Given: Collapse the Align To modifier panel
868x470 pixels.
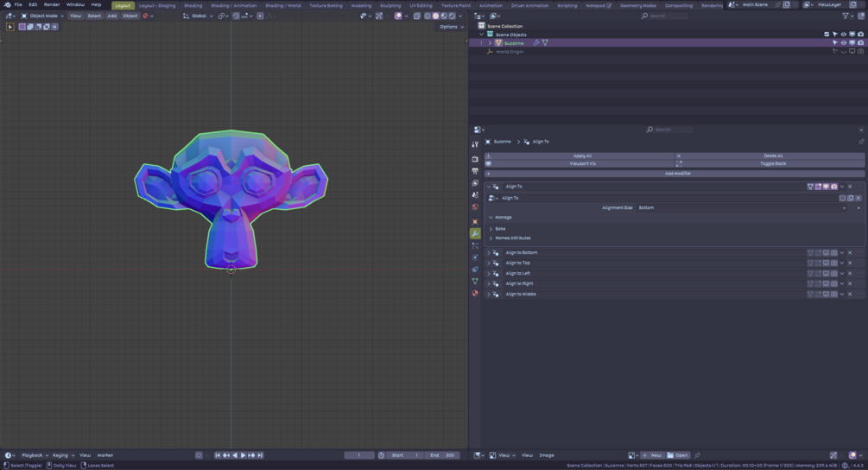Looking at the screenshot, I should pyautogui.click(x=489, y=187).
